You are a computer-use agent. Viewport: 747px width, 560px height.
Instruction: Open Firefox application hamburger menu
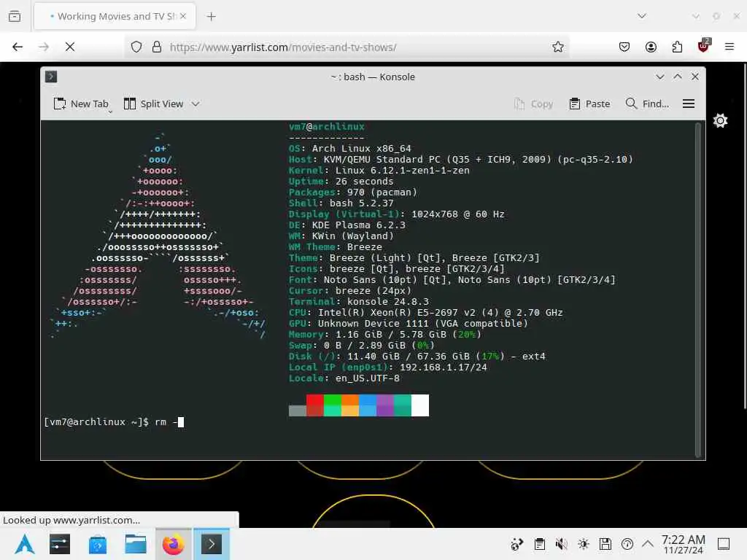(729, 47)
